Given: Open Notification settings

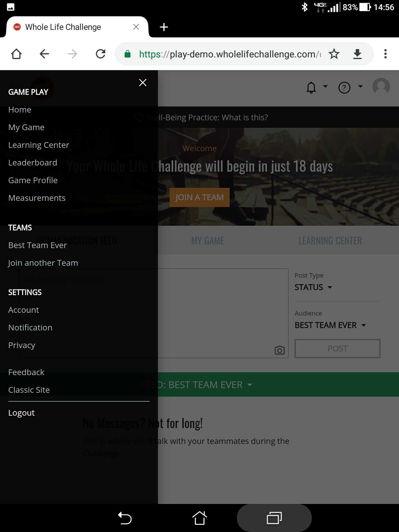Looking at the screenshot, I should coord(30,328).
